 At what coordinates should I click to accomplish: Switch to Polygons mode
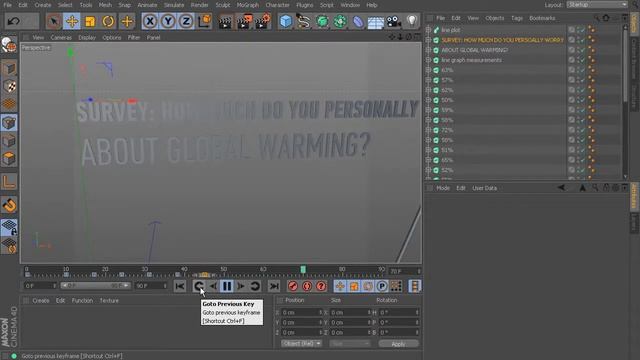pyautogui.click(x=9, y=158)
